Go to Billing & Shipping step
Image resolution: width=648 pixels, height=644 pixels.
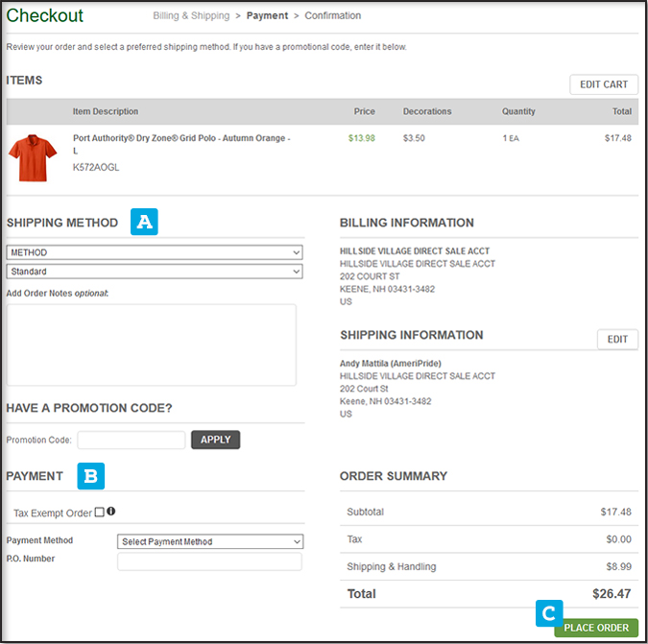(x=191, y=16)
